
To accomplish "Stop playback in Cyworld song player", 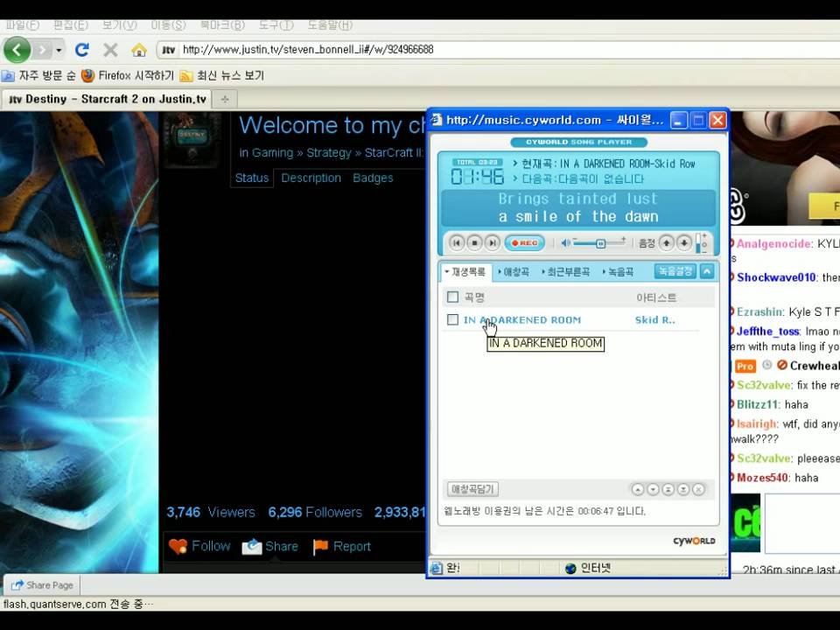I will (x=474, y=243).
